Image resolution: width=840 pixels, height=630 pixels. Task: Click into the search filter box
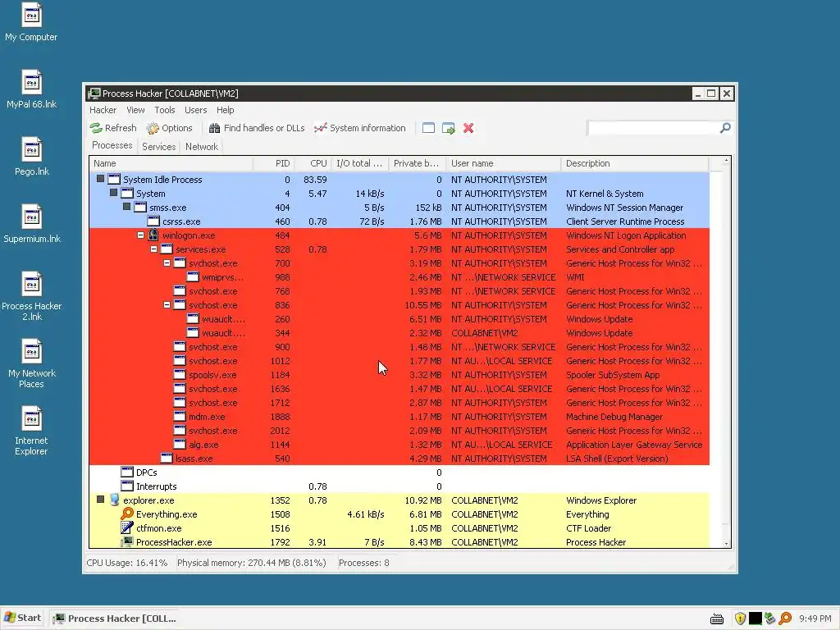click(x=654, y=127)
